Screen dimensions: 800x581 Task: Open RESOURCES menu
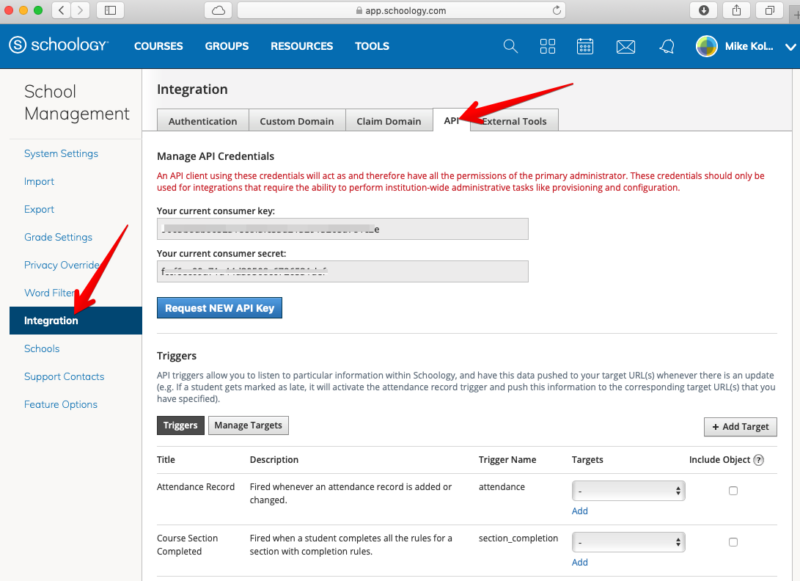(302, 46)
